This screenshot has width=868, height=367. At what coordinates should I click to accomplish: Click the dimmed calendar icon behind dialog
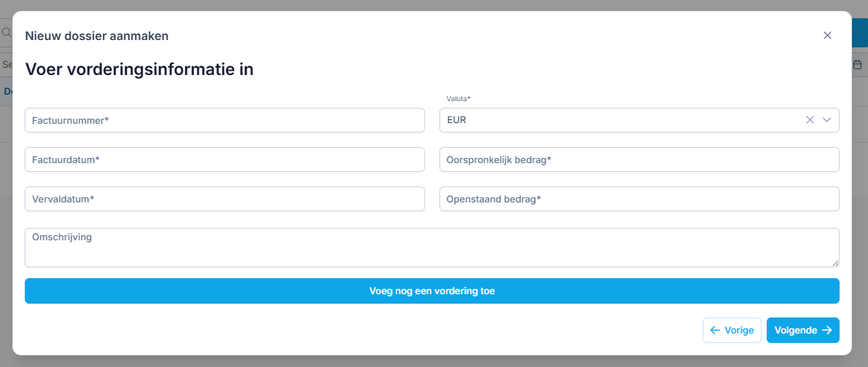click(x=858, y=65)
